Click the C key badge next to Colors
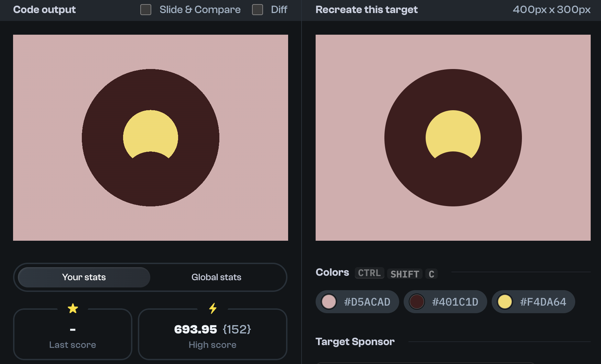The image size is (601, 364). point(431,274)
